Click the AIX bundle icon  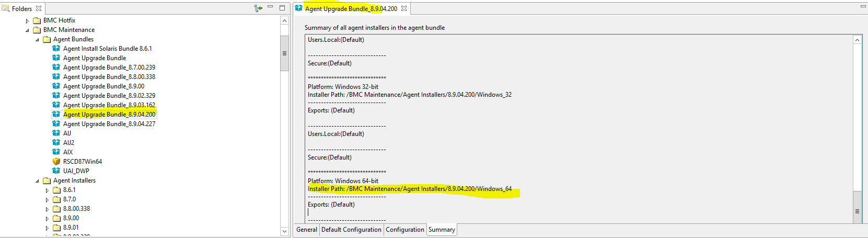pyautogui.click(x=56, y=152)
